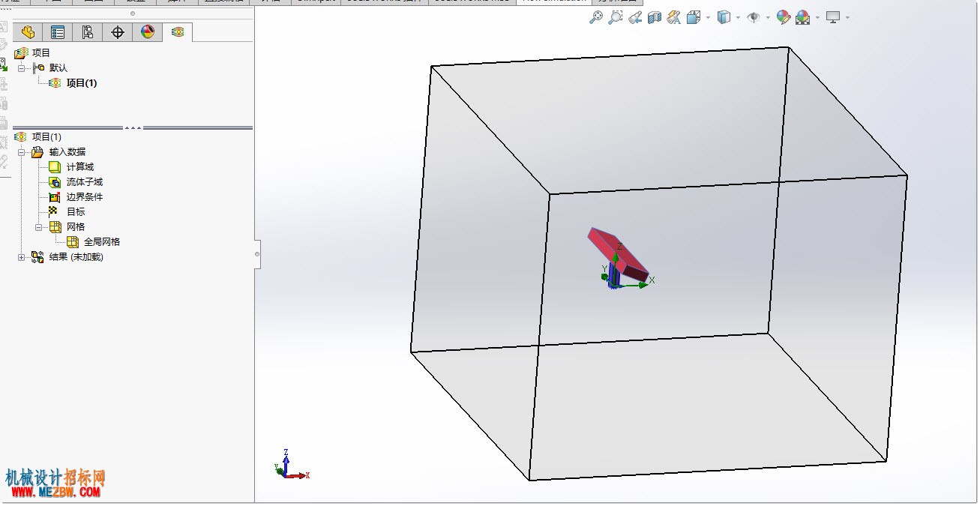
Task: Expand the 结果 (未加载) node
Action: [x=22, y=256]
